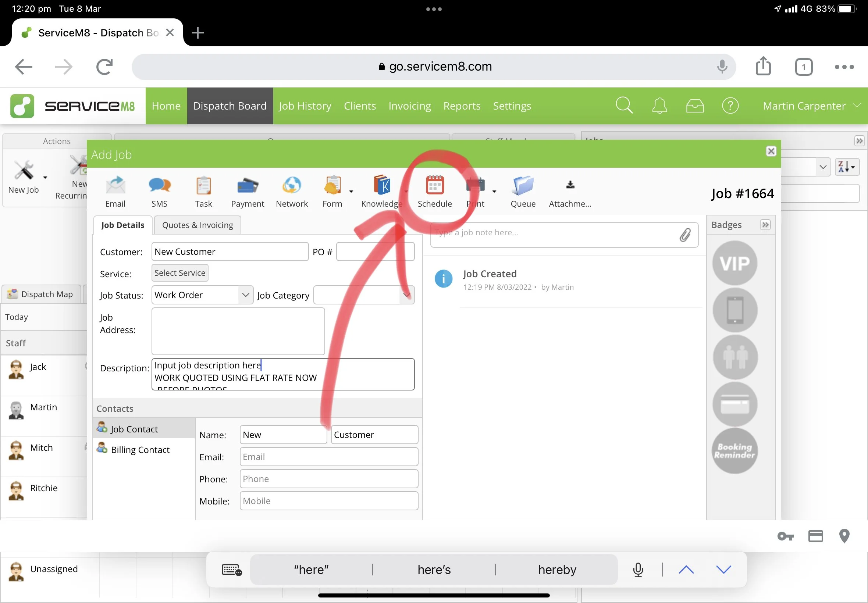Toggle the phone device badge
The image size is (868, 603).
point(734,310)
